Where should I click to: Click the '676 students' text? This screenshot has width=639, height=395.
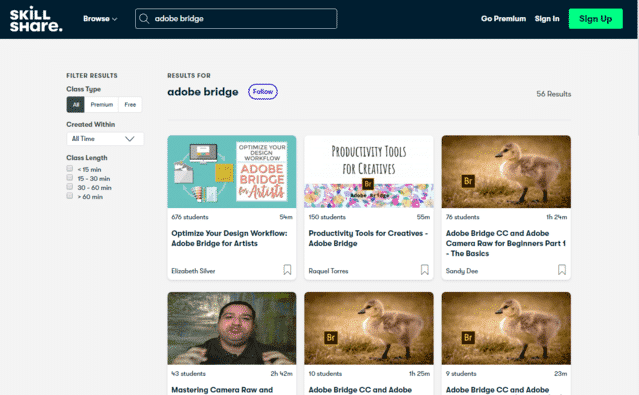(x=190, y=217)
